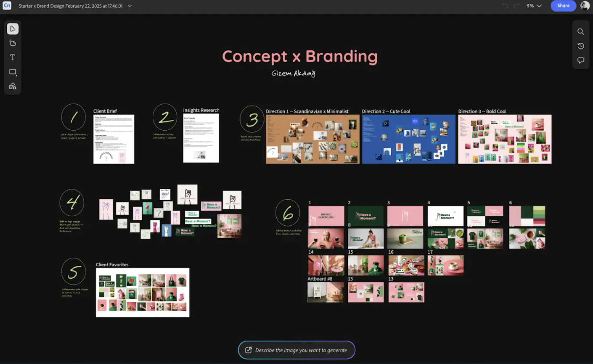Select the Client Favorites moodboard
Image resolution: width=593 pixels, height=364 pixels.
(142, 292)
